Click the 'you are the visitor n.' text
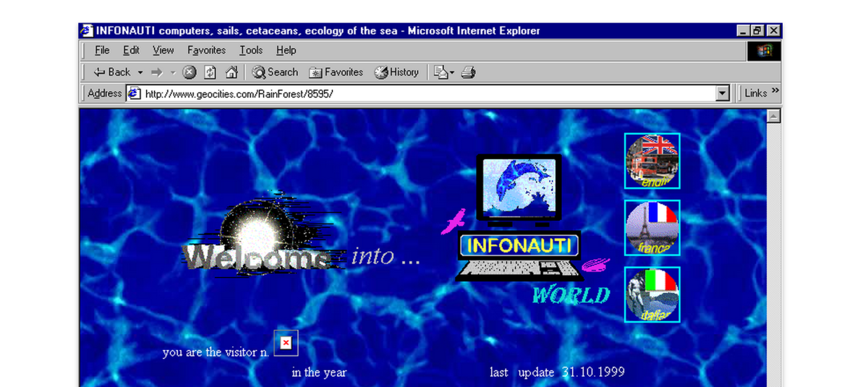This screenshot has width=868, height=387. coord(216,352)
